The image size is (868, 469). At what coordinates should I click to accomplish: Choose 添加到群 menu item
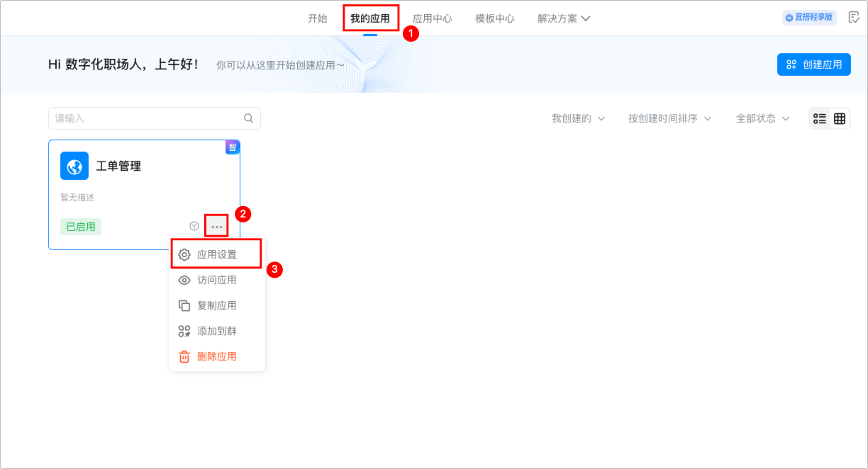[x=216, y=331]
